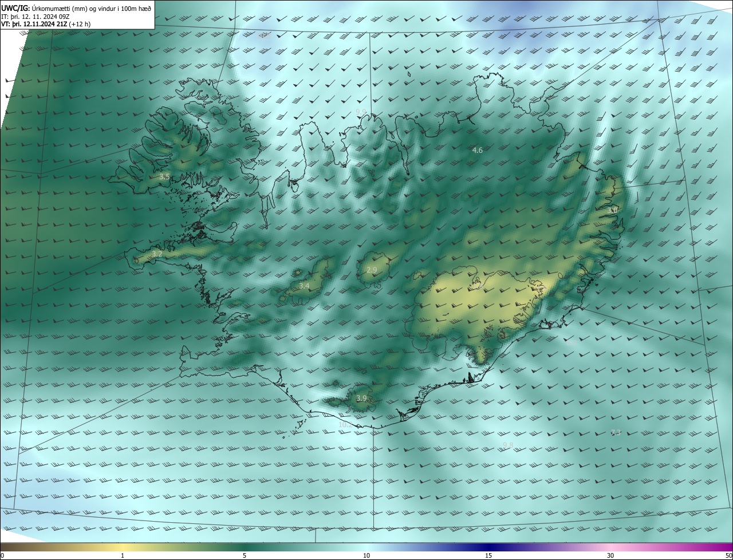Click the 30 tick label on the color scale
The height and width of the screenshot is (560, 733).
610,556
